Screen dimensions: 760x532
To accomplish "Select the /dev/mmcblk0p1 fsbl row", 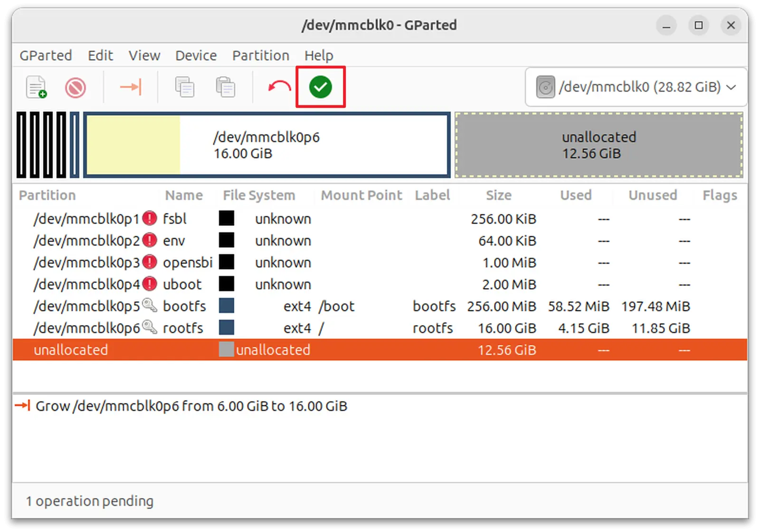I will tap(380, 219).
